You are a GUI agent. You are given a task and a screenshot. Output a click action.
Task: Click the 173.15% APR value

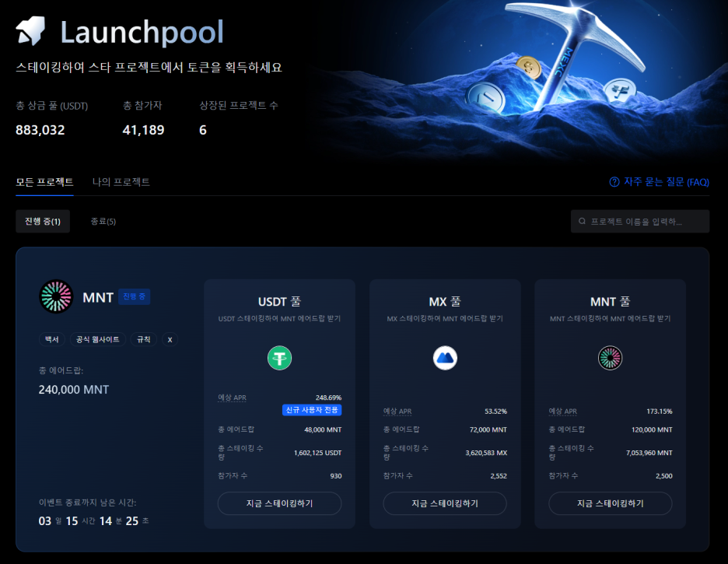pyautogui.click(x=660, y=412)
